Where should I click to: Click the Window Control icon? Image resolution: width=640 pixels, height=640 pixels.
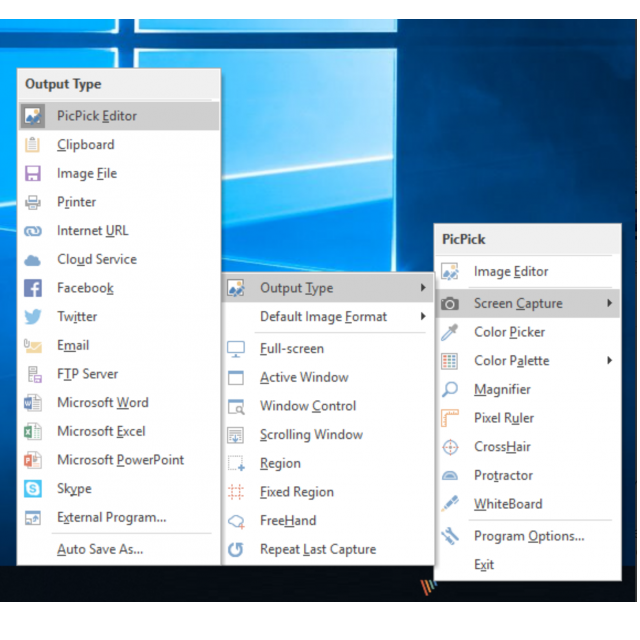pos(236,407)
